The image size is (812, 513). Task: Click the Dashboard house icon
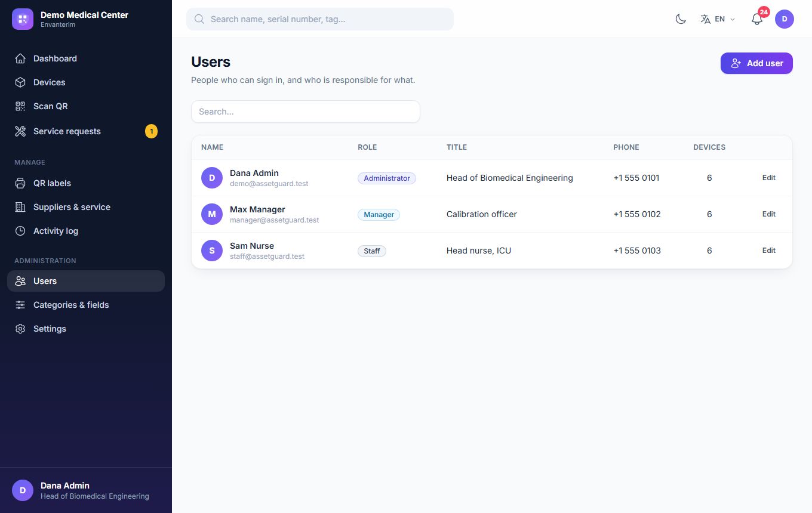tap(20, 58)
